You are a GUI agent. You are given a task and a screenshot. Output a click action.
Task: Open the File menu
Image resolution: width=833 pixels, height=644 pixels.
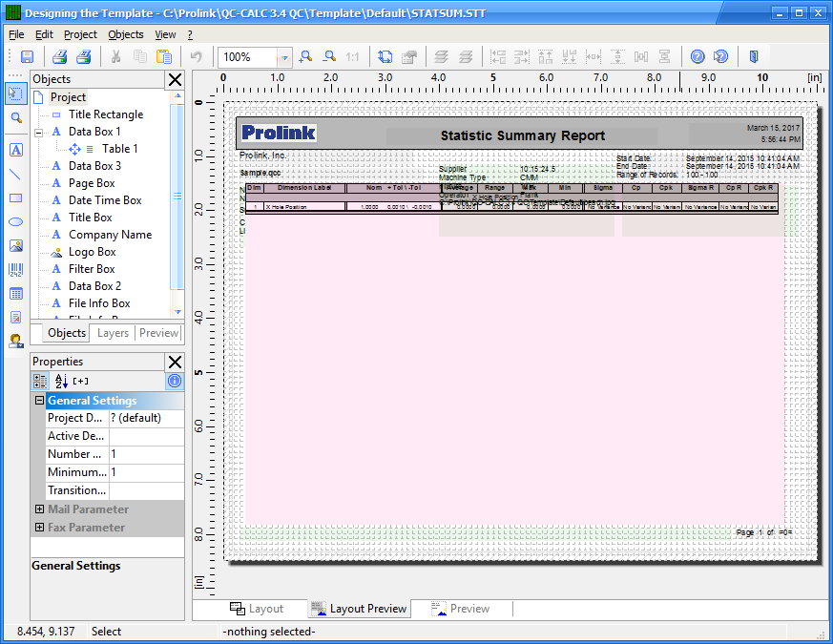point(16,34)
